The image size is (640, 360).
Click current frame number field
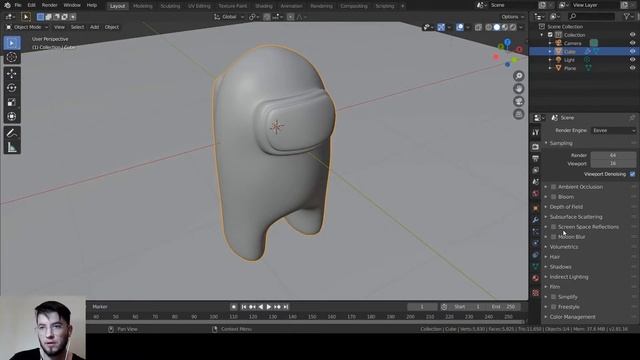pyautogui.click(x=422, y=307)
